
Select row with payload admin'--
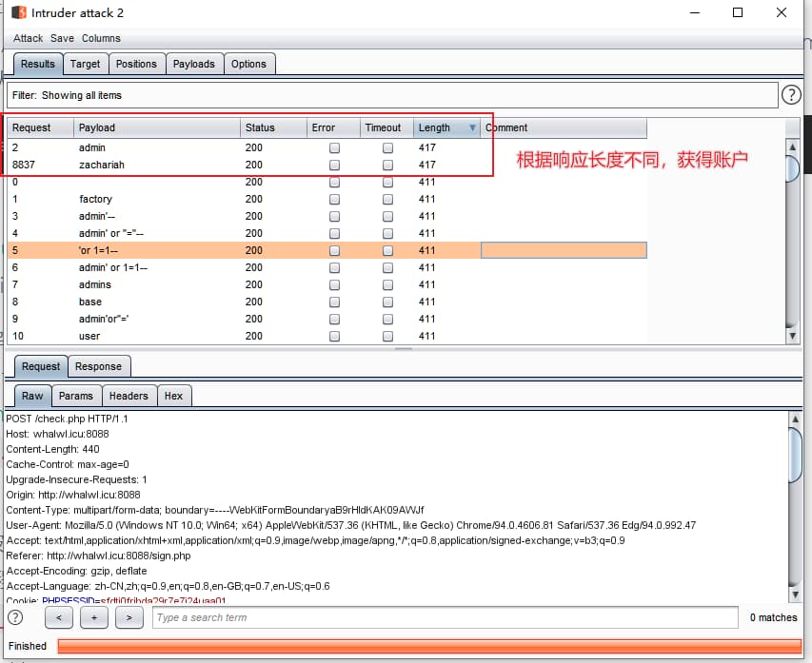[327, 216]
